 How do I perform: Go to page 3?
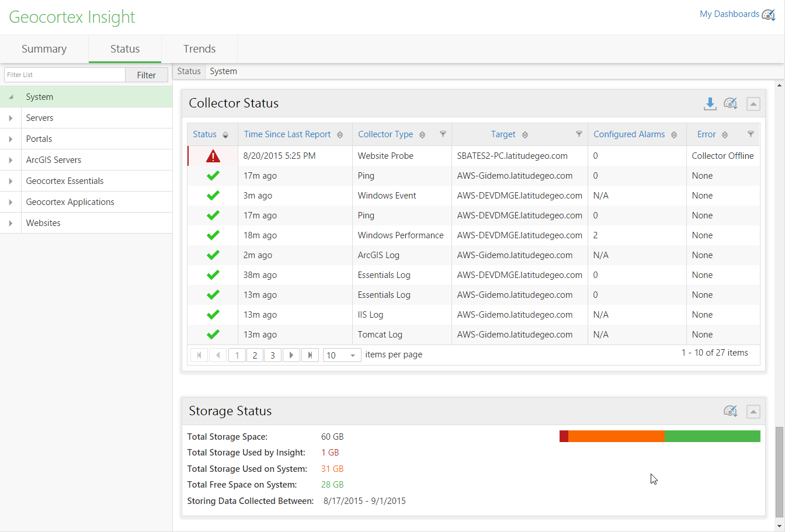(x=273, y=355)
